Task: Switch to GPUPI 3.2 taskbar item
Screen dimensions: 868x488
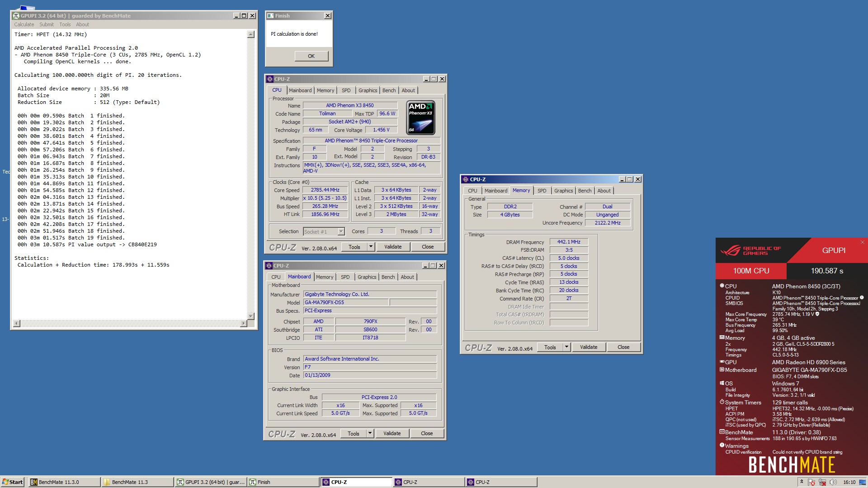Action: (211, 482)
